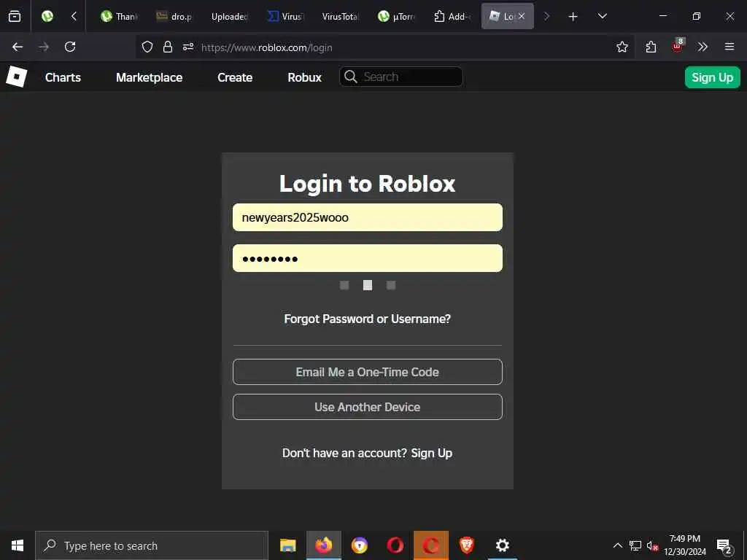Open the Robux menu item

tap(304, 77)
